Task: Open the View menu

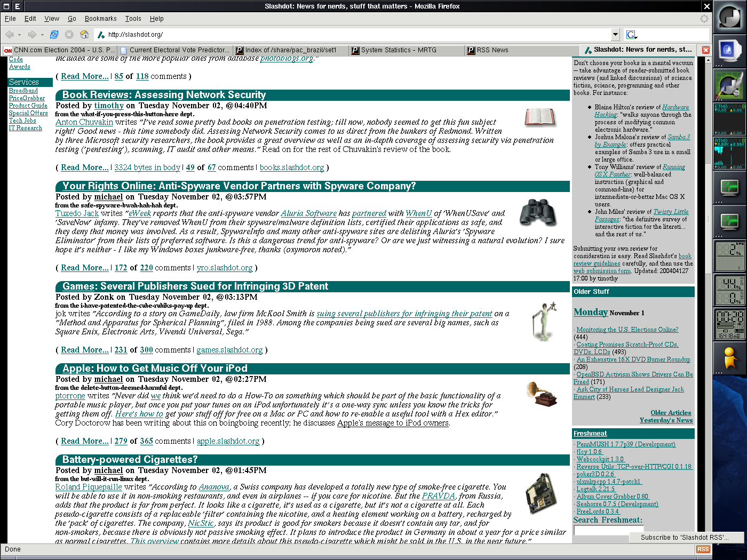Action: tap(52, 19)
